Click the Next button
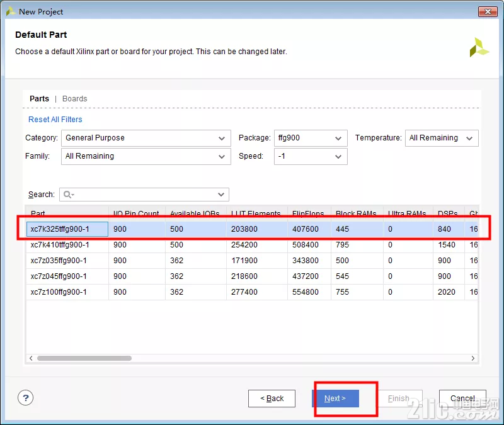The width and height of the screenshot is (504, 425). point(335,399)
